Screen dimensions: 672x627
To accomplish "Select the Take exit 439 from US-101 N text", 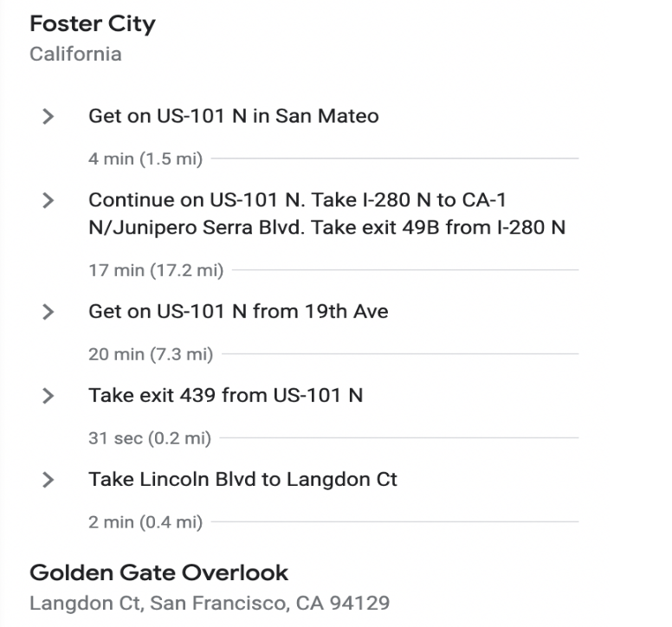I will 225,395.
